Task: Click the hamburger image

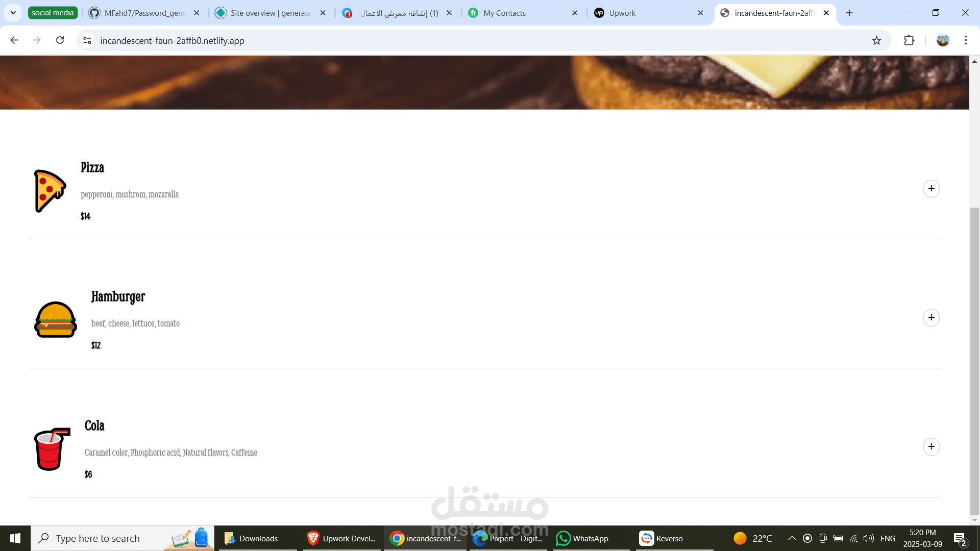Action: point(55,319)
